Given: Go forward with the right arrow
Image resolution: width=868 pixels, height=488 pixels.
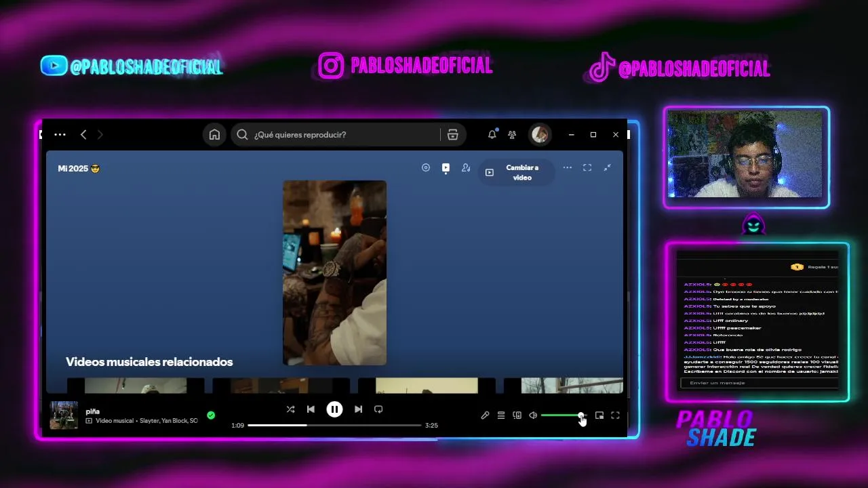Looking at the screenshot, I should click(100, 135).
